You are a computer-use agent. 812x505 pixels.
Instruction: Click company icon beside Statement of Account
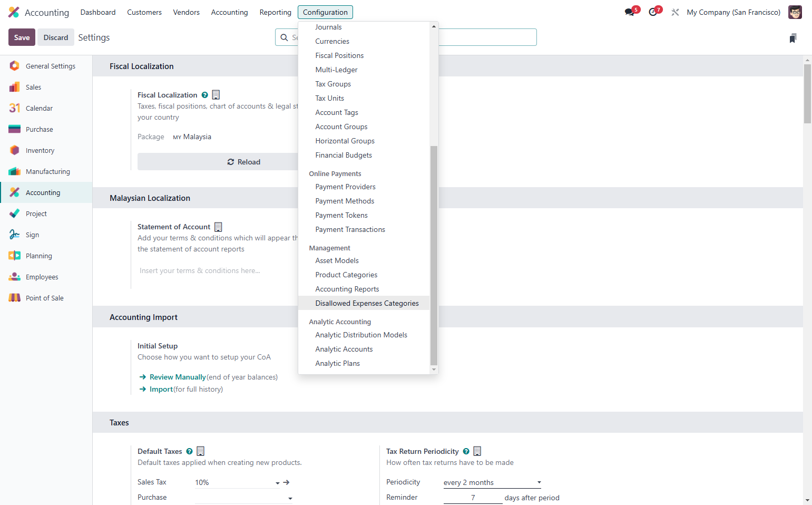click(218, 227)
